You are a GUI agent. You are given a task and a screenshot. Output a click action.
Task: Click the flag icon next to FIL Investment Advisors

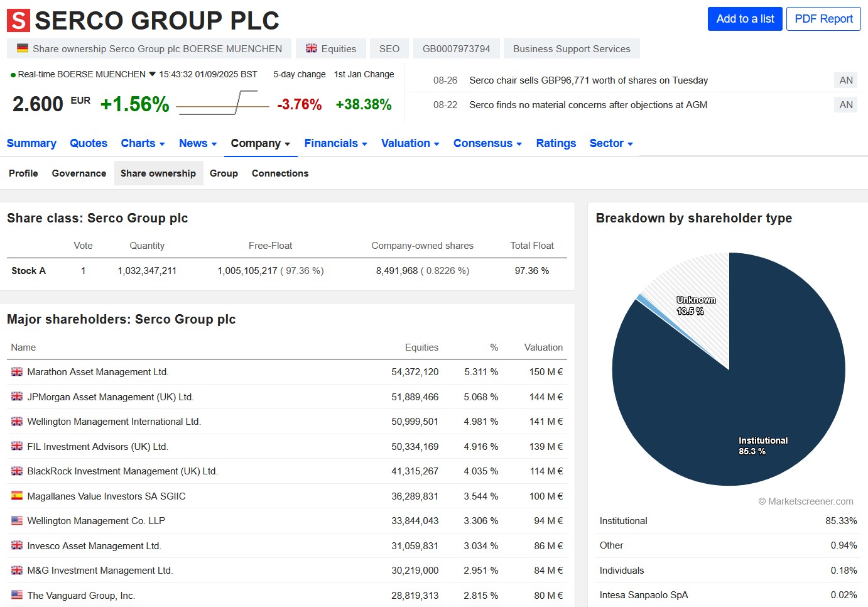tap(17, 446)
